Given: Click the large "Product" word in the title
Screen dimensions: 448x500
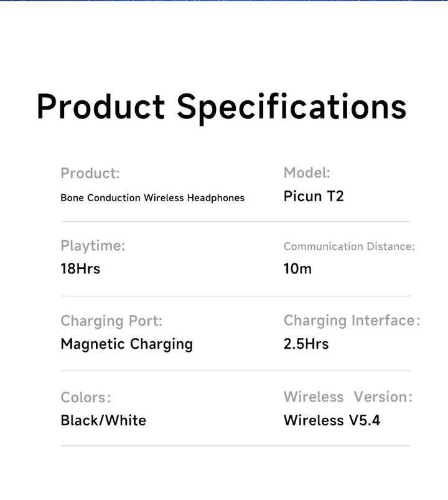Looking at the screenshot, I should 101,106.
